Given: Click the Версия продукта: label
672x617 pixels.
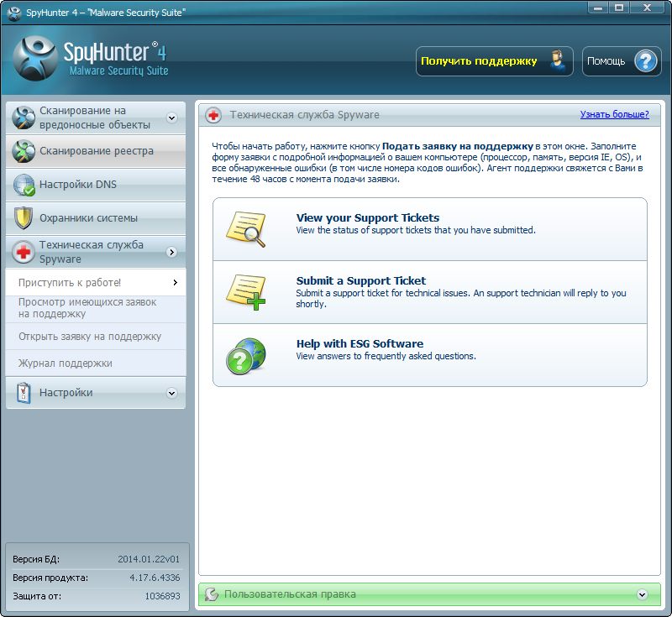Looking at the screenshot, I should (x=50, y=578).
